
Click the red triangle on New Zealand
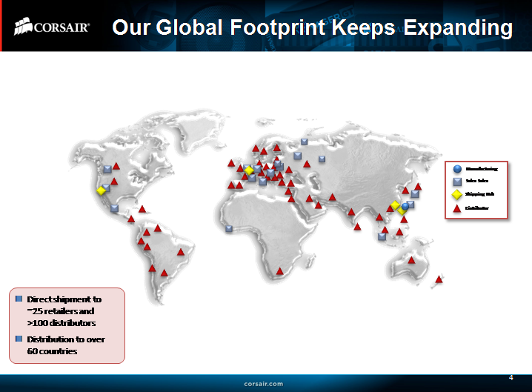click(439, 279)
